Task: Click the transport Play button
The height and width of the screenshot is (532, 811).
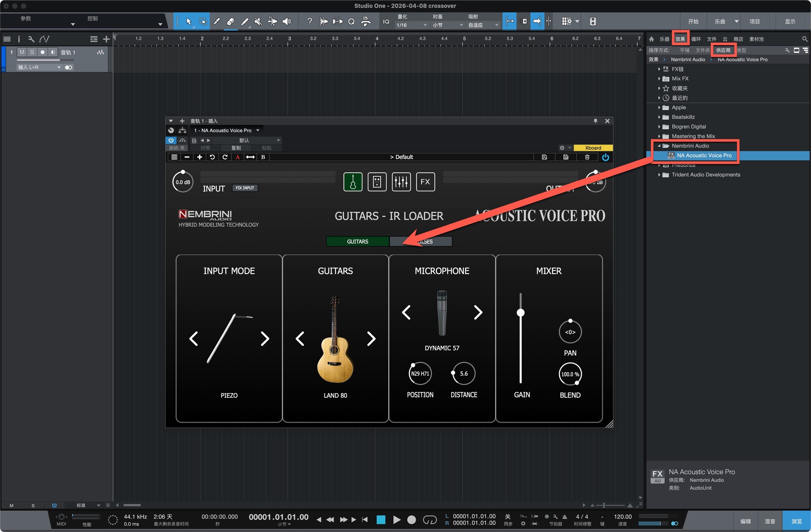Action: pos(397,520)
